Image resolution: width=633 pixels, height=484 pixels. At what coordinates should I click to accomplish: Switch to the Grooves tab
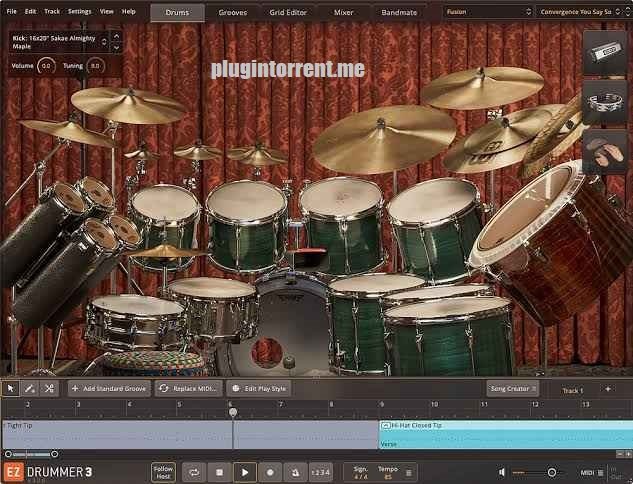(x=233, y=13)
